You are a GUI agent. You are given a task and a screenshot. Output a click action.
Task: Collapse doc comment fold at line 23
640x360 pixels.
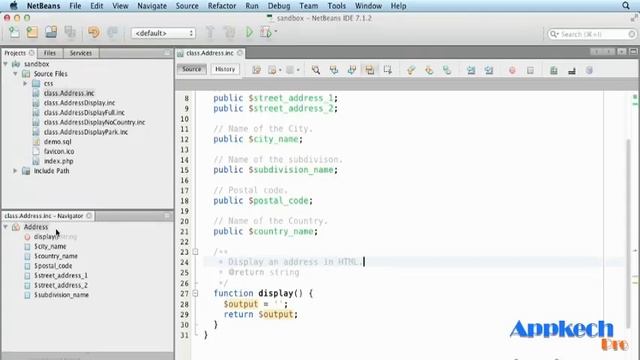click(x=196, y=252)
